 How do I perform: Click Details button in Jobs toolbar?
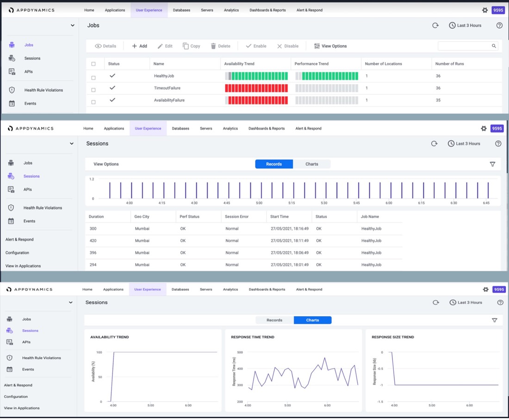pos(106,46)
